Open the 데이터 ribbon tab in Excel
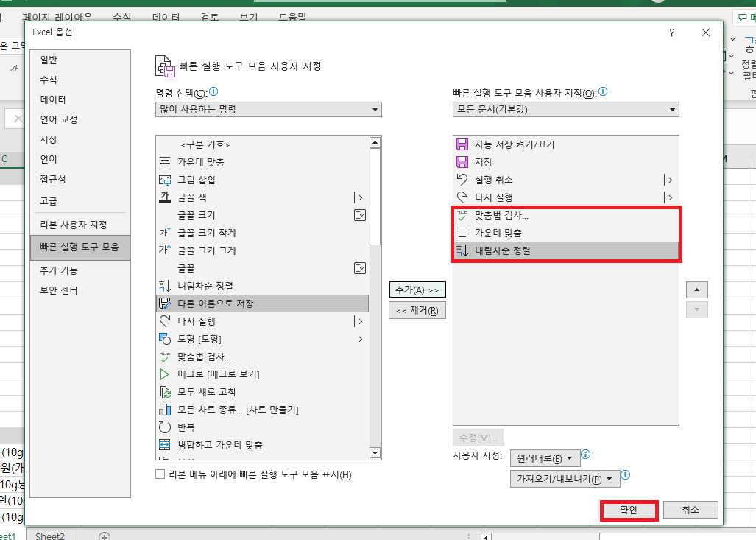Image resolution: width=756 pixels, height=540 pixels. pyautogui.click(x=166, y=17)
